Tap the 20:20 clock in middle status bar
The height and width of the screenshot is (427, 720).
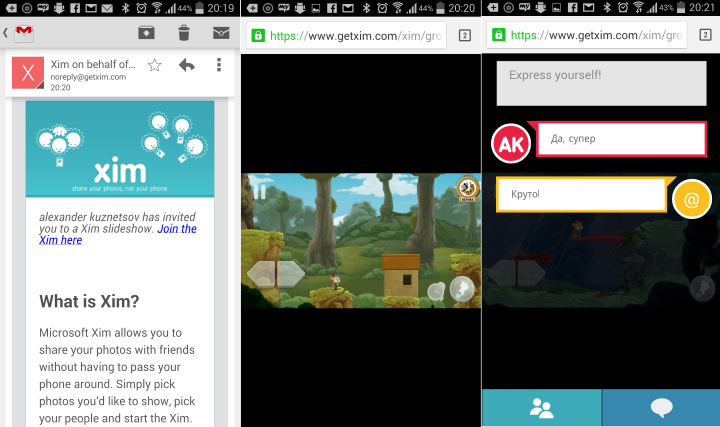point(461,8)
